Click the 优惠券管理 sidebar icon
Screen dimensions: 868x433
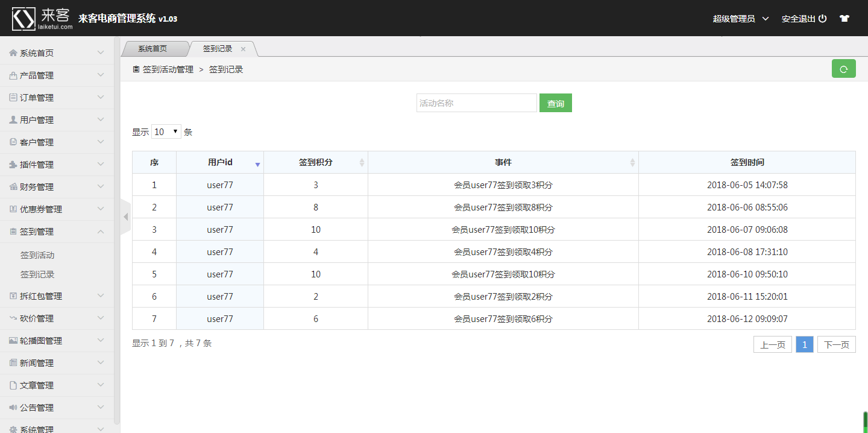coord(13,209)
